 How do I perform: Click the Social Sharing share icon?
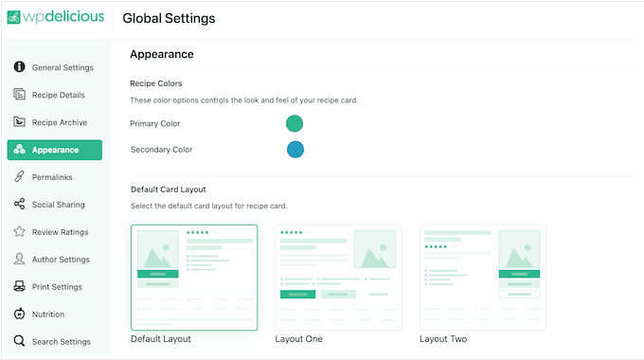click(19, 204)
